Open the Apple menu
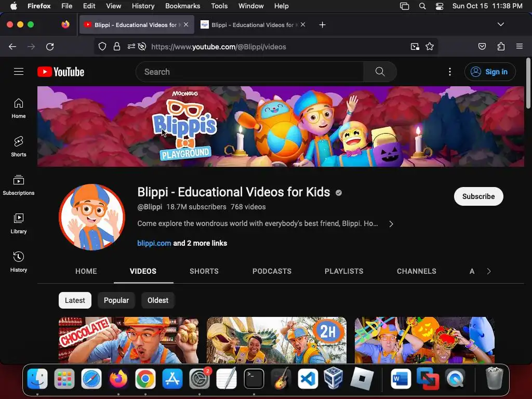The image size is (532, 399). tap(14, 6)
